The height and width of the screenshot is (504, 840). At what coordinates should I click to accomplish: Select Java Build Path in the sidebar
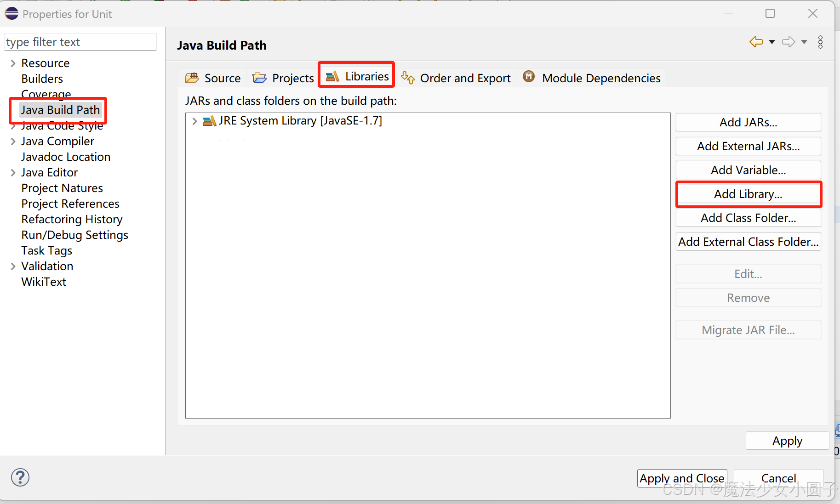(60, 110)
